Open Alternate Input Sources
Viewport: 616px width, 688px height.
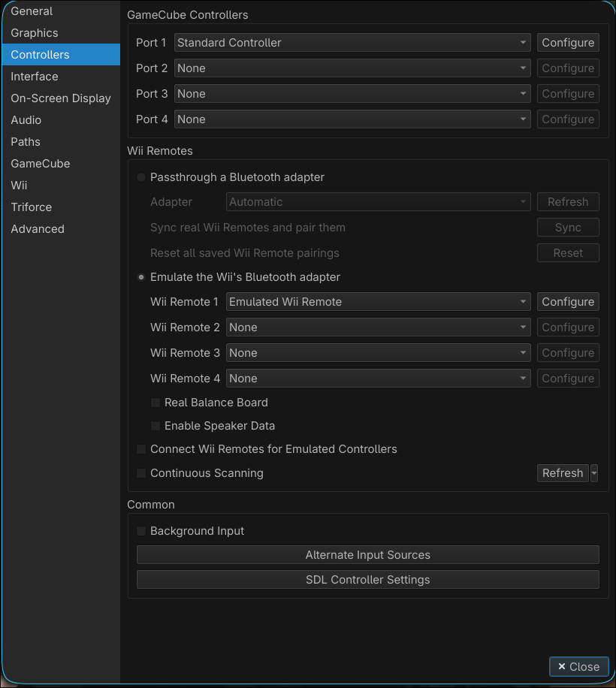(x=367, y=554)
